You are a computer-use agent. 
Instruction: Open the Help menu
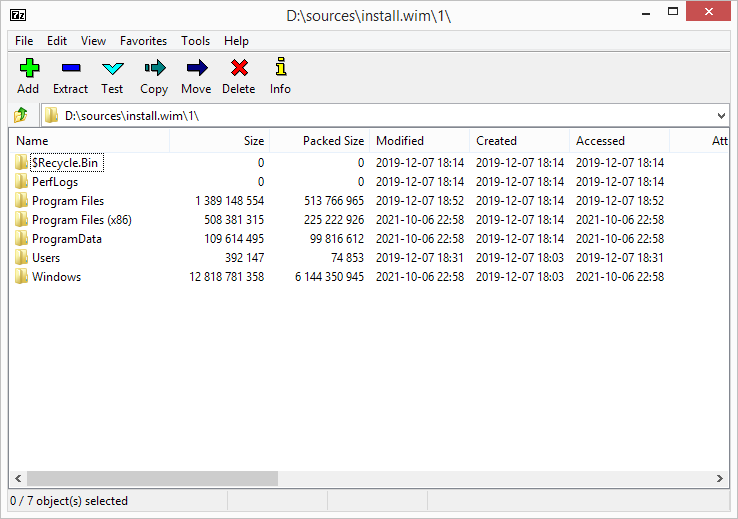click(x=236, y=41)
